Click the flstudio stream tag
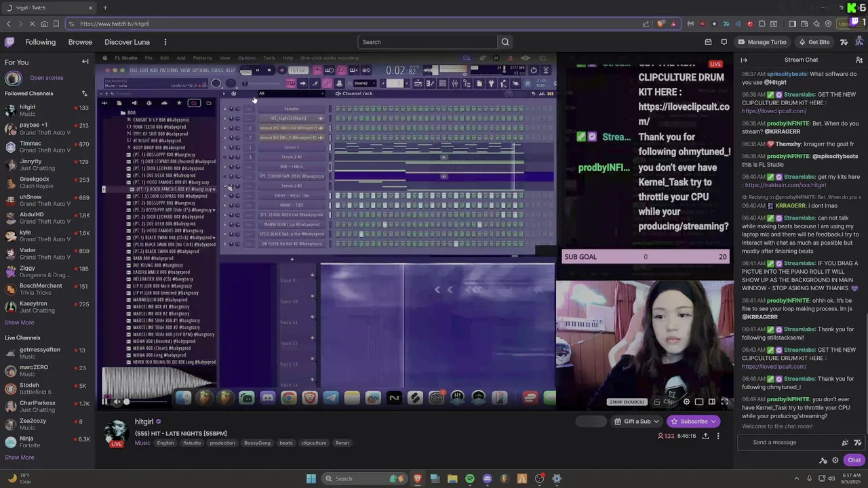This screenshot has height=488, width=868. pos(192,443)
